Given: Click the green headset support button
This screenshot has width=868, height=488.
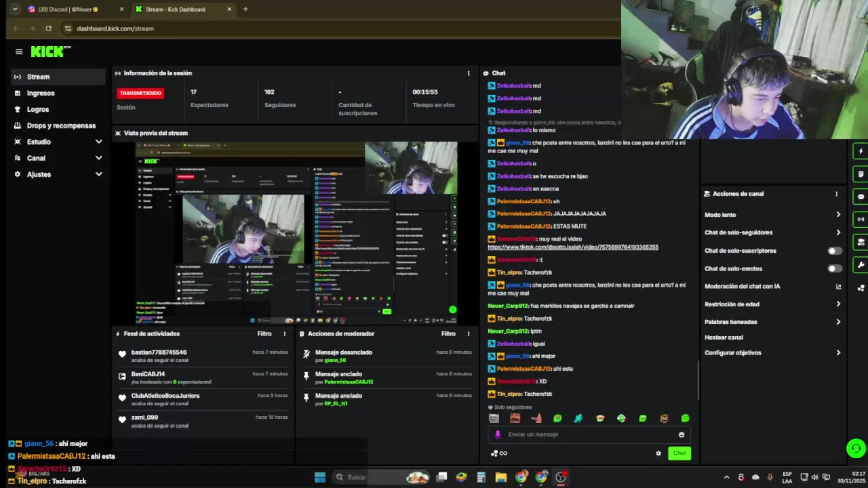Looking at the screenshot, I should [x=856, y=448].
